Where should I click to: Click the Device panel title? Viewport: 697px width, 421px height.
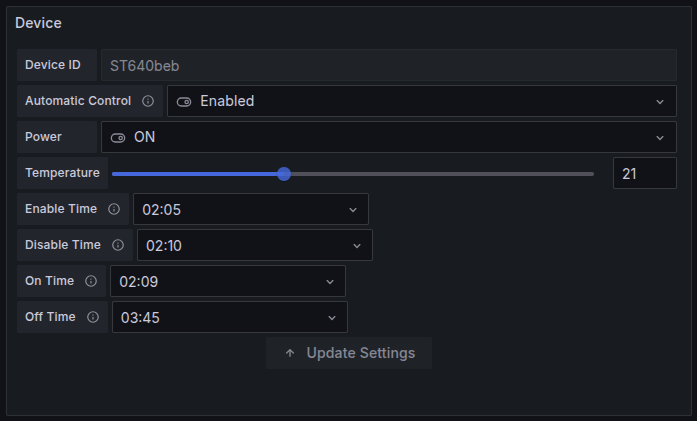tap(38, 22)
